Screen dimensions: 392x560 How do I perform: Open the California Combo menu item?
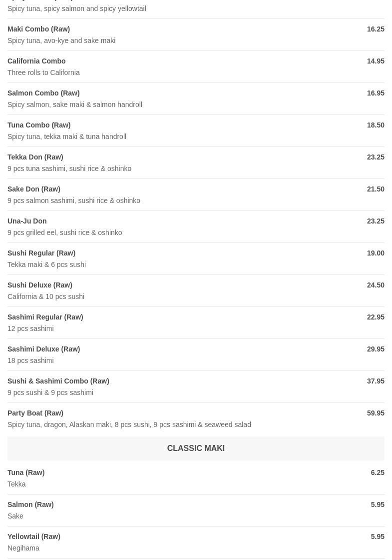[x=196, y=67]
